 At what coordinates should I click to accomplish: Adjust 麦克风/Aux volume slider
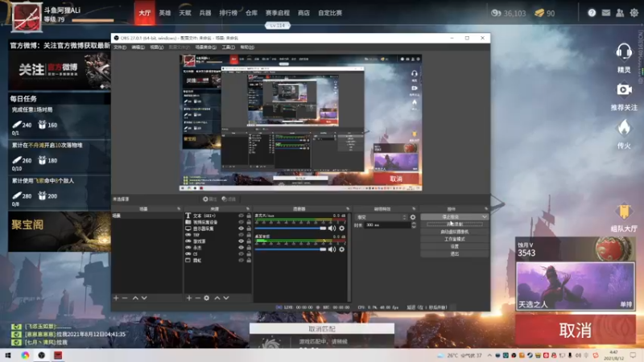pyautogui.click(x=291, y=228)
